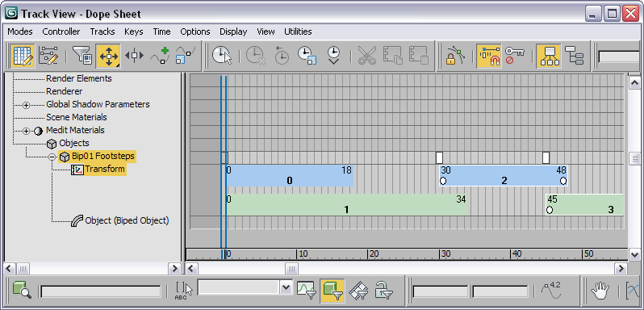This screenshot has width=644, height=310.
Task: Select blue footstep block numbered 2
Action: point(503,176)
